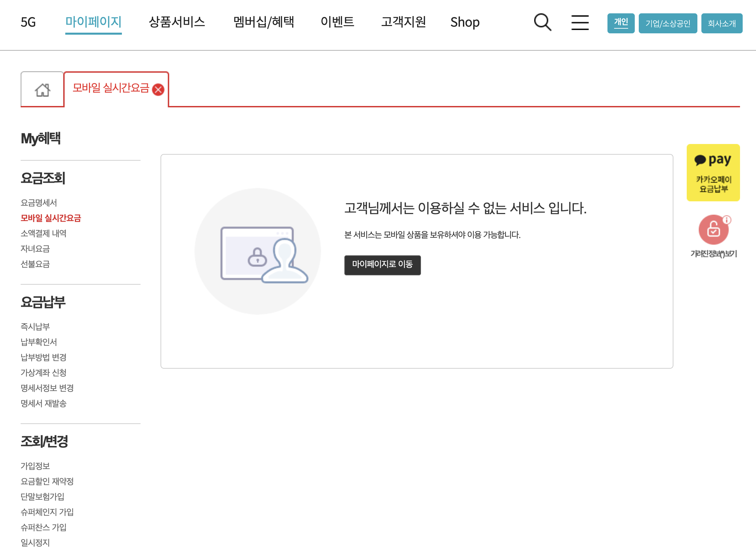Viewport: 756px width, 550px height.
Task: Open the My혜택 sidebar heading
Action: (41, 138)
